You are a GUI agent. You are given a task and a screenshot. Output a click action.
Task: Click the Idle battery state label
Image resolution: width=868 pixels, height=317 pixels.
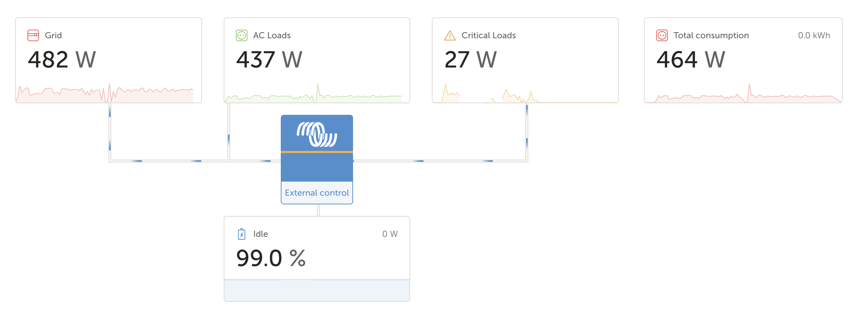pyautogui.click(x=261, y=234)
